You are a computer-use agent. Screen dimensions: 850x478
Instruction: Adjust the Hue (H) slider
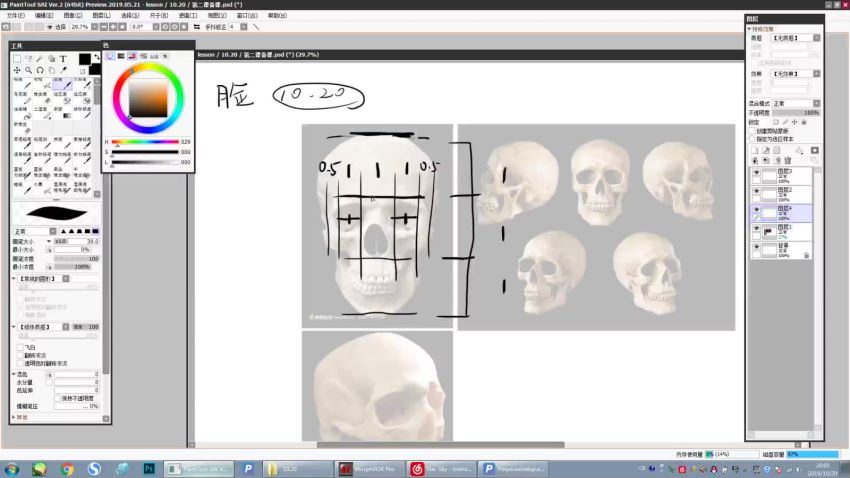pyautogui.click(x=145, y=142)
